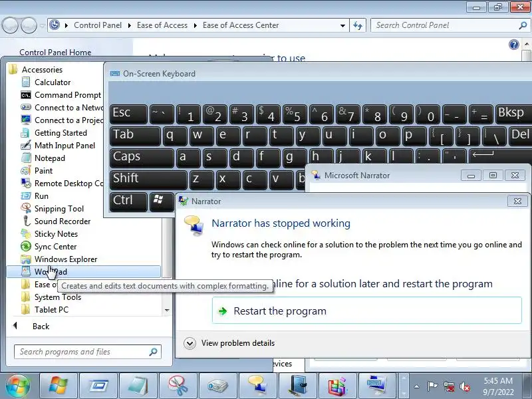532x399 pixels.
Task: Open the highlighted WordPad entry
Action: pyautogui.click(x=84, y=271)
